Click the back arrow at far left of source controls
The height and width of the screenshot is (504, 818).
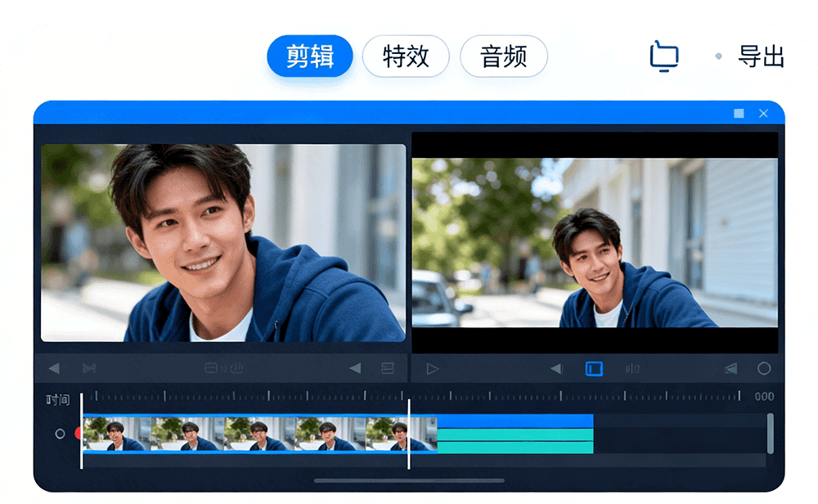click(54, 369)
